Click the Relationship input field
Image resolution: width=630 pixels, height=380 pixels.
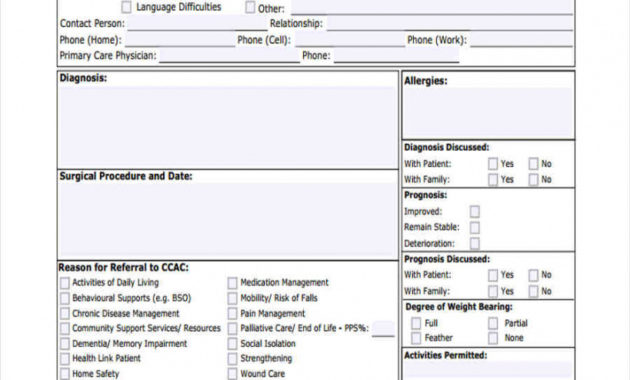coord(450,23)
